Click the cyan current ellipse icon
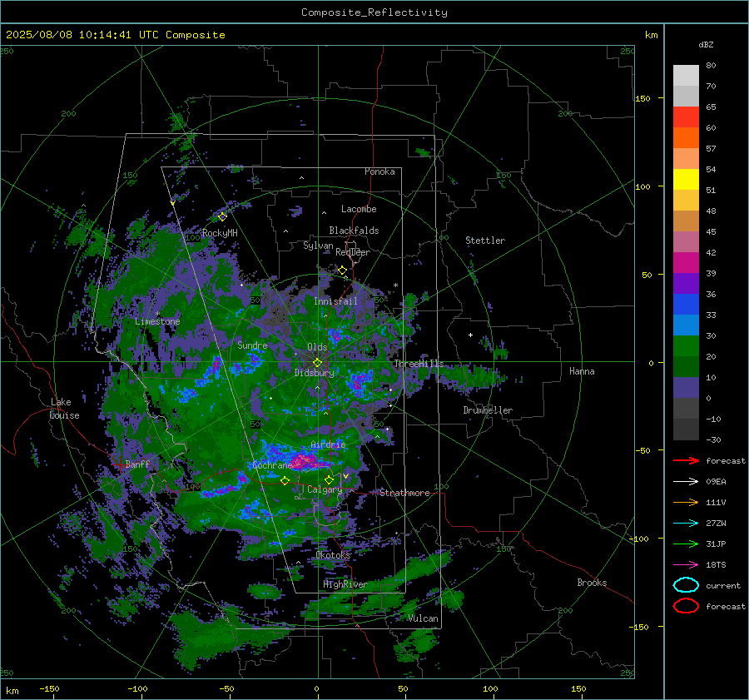The image size is (749, 700). (686, 585)
